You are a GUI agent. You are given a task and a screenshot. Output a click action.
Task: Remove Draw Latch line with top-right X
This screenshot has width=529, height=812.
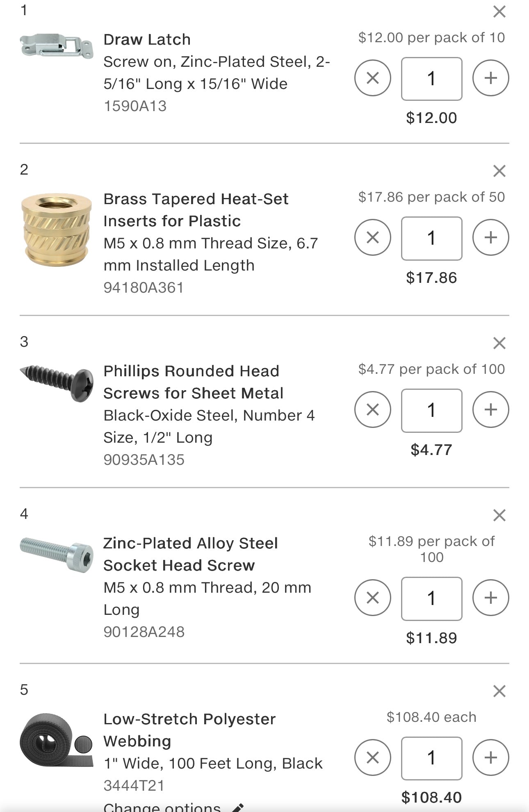499,11
